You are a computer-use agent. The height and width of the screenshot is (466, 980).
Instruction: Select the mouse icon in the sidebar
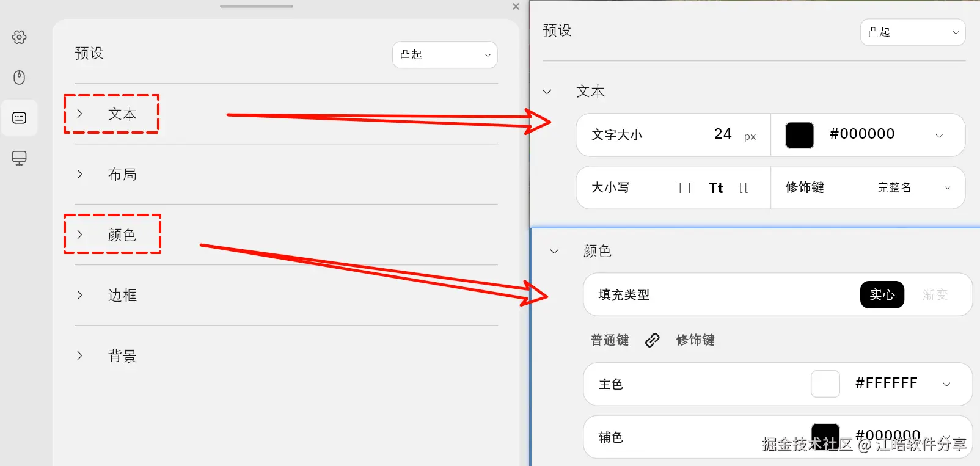pyautogui.click(x=19, y=78)
